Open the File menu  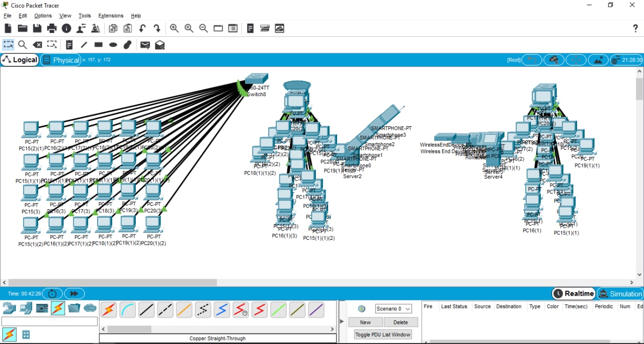pyautogui.click(x=8, y=16)
